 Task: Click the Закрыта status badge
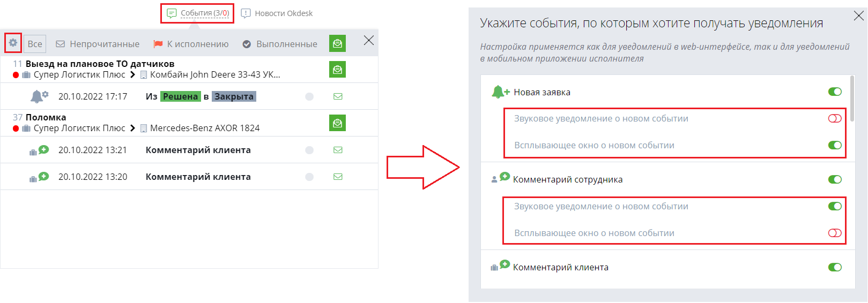point(234,96)
